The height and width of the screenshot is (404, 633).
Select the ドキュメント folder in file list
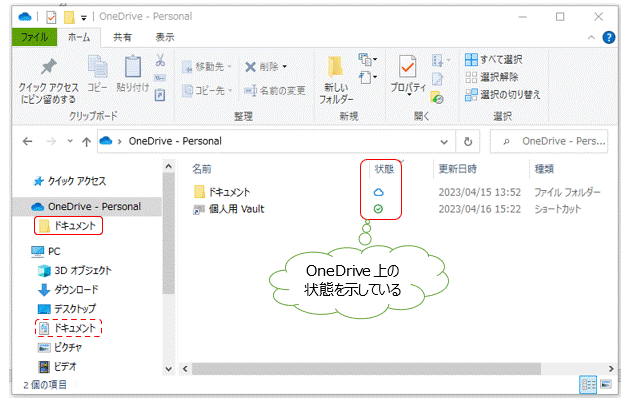222,192
